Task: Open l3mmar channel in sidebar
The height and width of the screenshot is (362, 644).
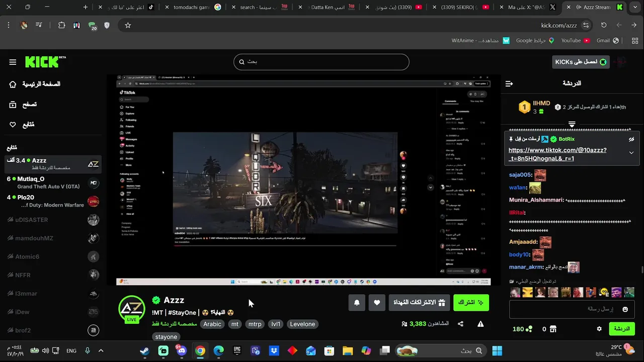Action: pos(53,294)
